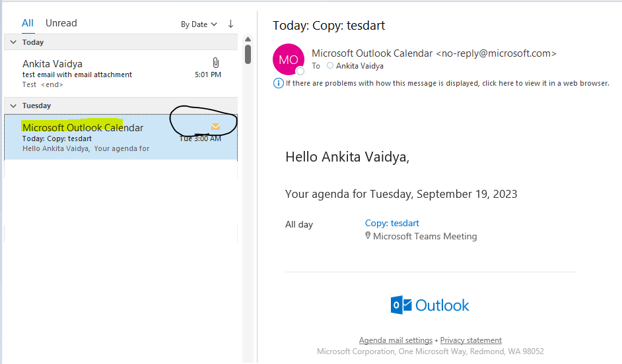Open the By Date sort dropdown
The image size is (622, 364).
tap(199, 24)
